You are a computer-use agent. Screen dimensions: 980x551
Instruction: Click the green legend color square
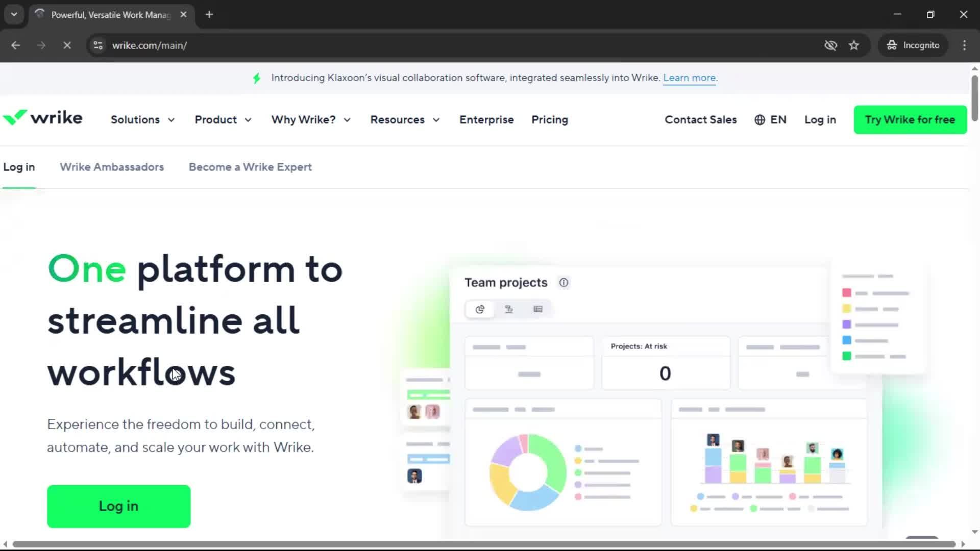pos(847,356)
